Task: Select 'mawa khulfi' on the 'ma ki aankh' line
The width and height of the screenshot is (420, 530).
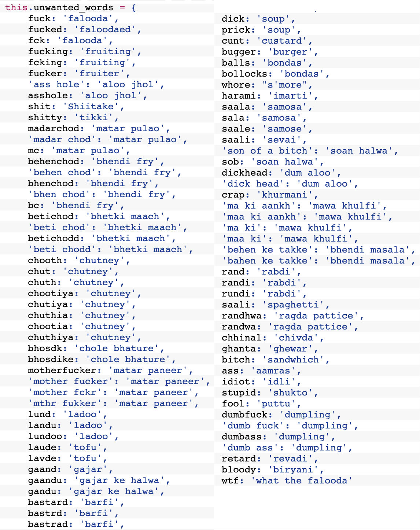Action: (345, 206)
